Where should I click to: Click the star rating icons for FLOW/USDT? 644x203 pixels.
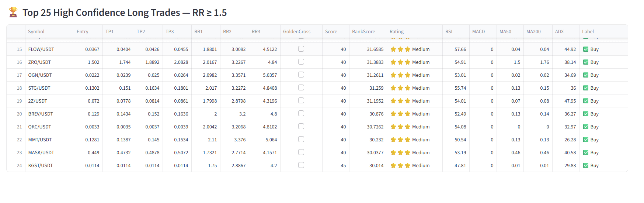tap(400, 49)
